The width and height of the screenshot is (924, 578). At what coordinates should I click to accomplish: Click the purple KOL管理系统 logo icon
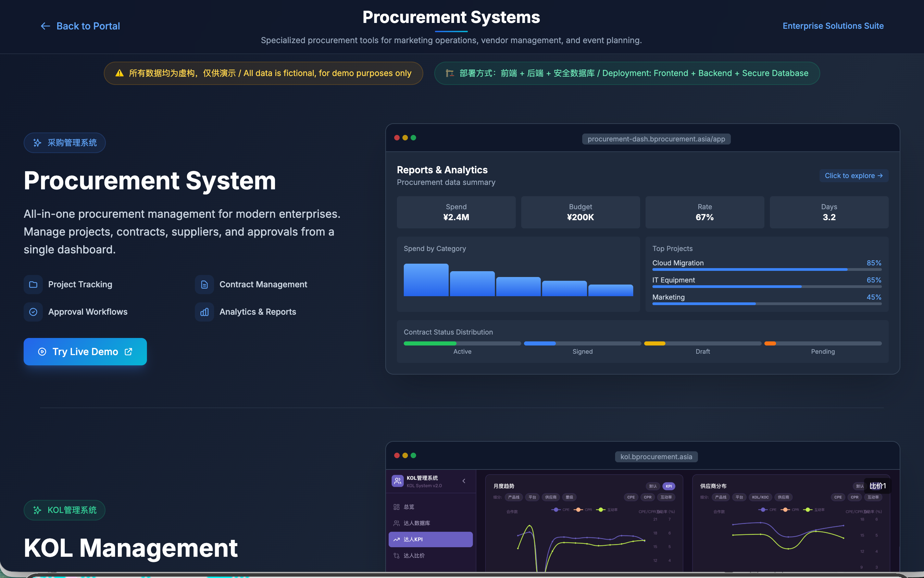coord(398,481)
